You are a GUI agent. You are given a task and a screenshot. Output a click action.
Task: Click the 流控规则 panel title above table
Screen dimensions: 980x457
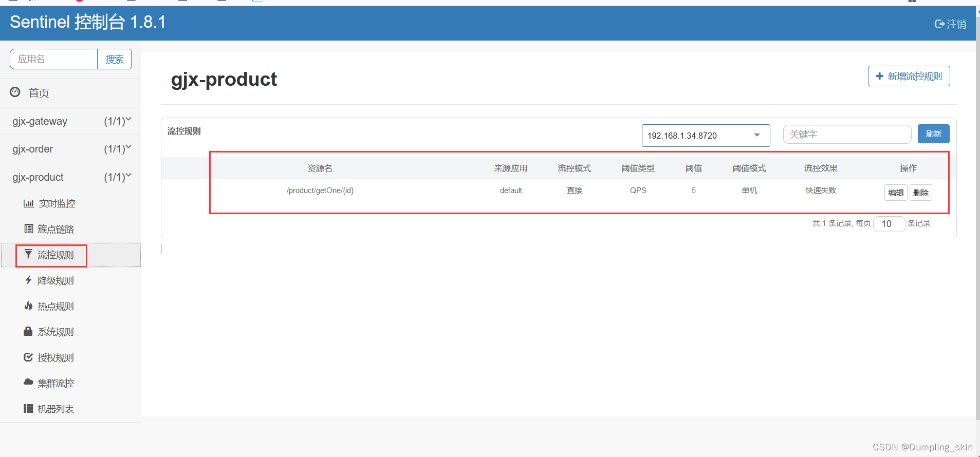point(184,131)
